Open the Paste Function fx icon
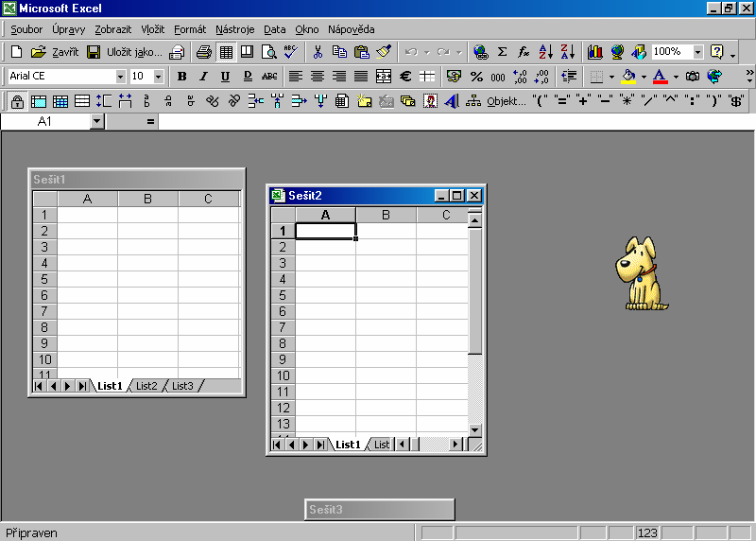Viewport: 756px width, 541px height. [524, 52]
